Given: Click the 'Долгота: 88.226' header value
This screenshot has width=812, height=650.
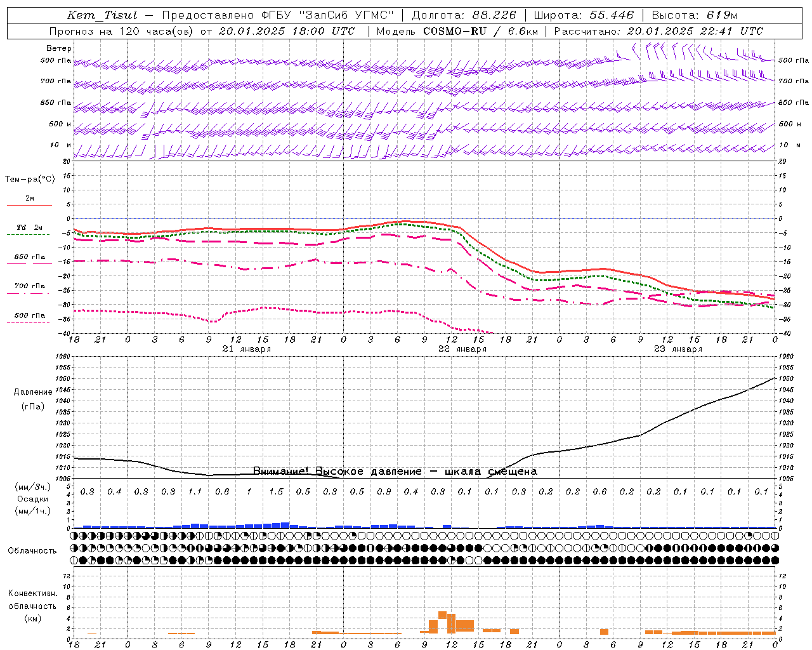Looking at the screenshot, I should [x=464, y=15].
